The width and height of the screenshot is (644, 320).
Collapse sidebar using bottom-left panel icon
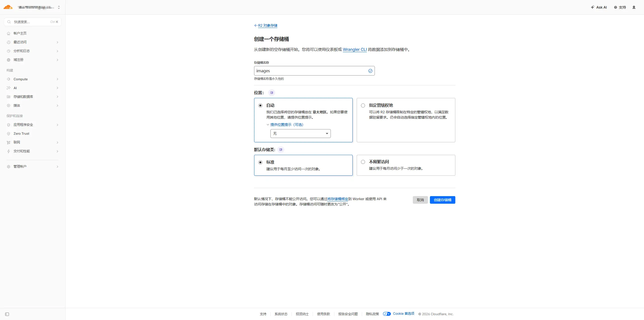pyautogui.click(x=7, y=314)
